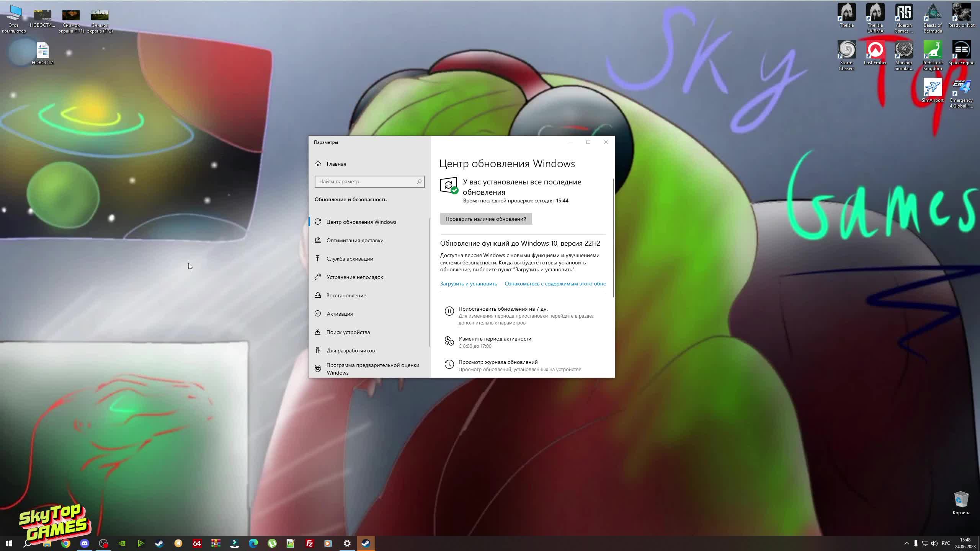This screenshot has width=980, height=551.
Task: Open Troubleshooting settings section
Action: pyautogui.click(x=355, y=277)
